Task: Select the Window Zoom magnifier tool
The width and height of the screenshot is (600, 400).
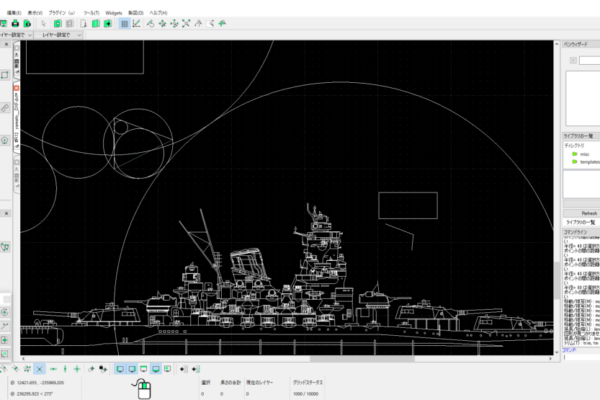Action: [x=210, y=24]
